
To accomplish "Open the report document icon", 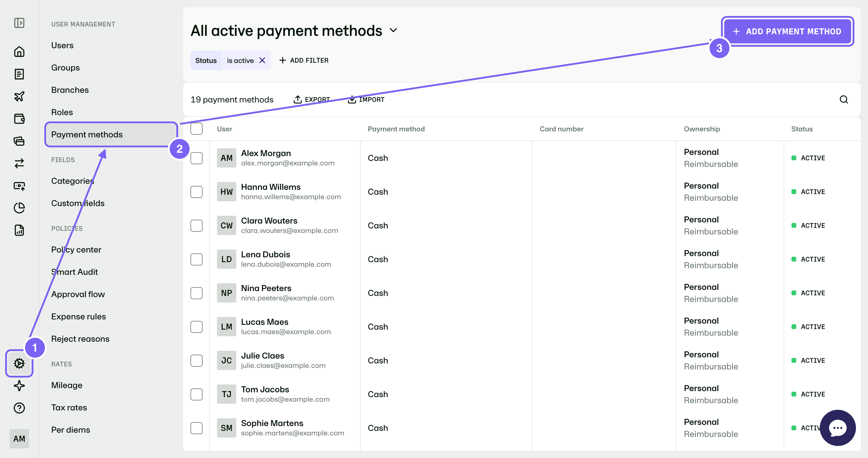I will pos(19,230).
